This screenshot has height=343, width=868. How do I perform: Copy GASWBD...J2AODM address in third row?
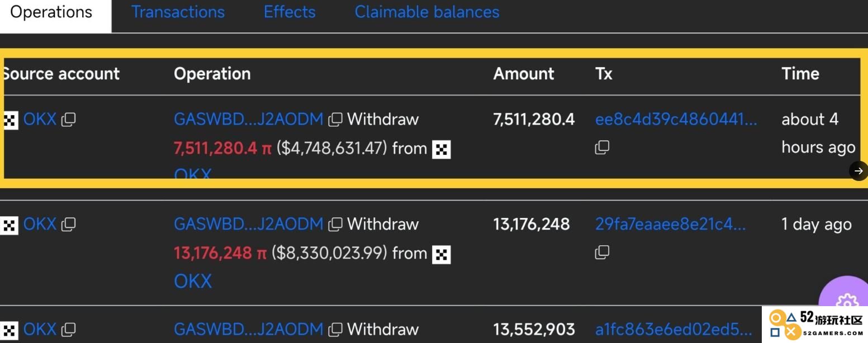(x=335, y=330)
